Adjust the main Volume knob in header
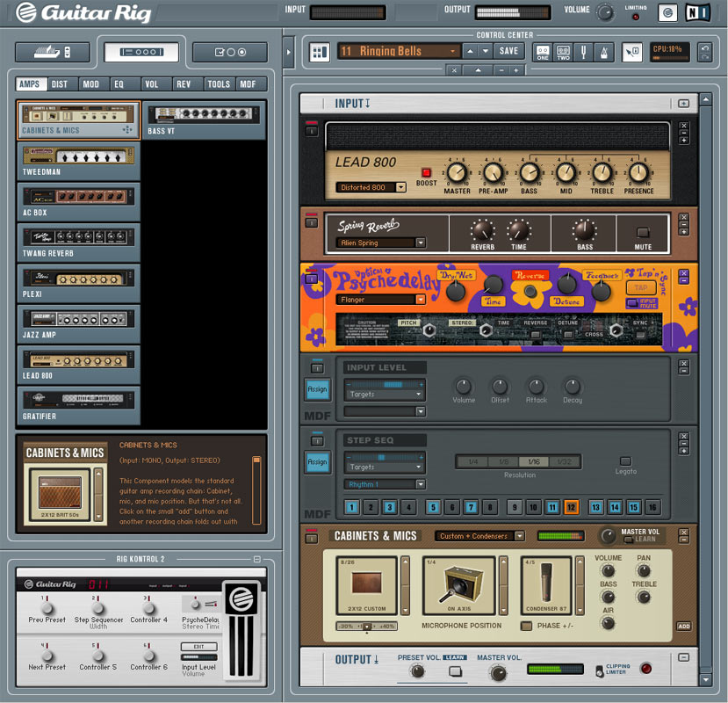728x703 pixels. tap(605, 12)
